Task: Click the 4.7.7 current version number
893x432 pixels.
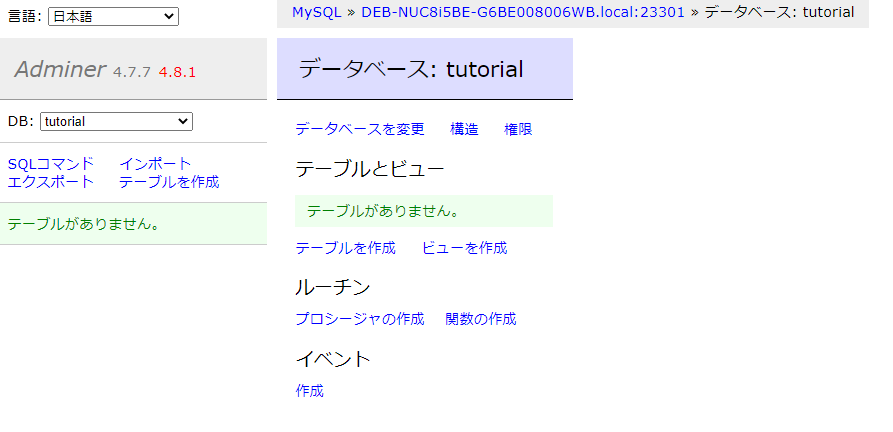Action: tap(132, 72)
